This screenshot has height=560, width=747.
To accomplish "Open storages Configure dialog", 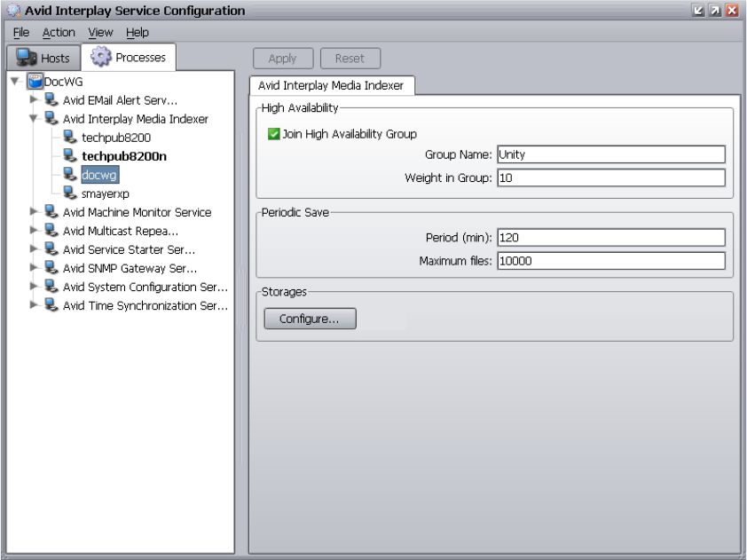I will (311, 319).
